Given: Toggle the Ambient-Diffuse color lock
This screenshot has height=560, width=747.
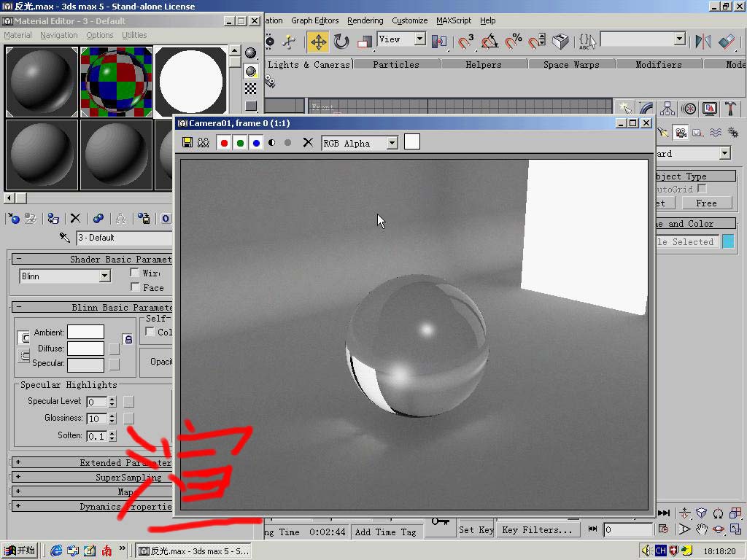Looking at the screenshot, I should click(x=128, y=339).
